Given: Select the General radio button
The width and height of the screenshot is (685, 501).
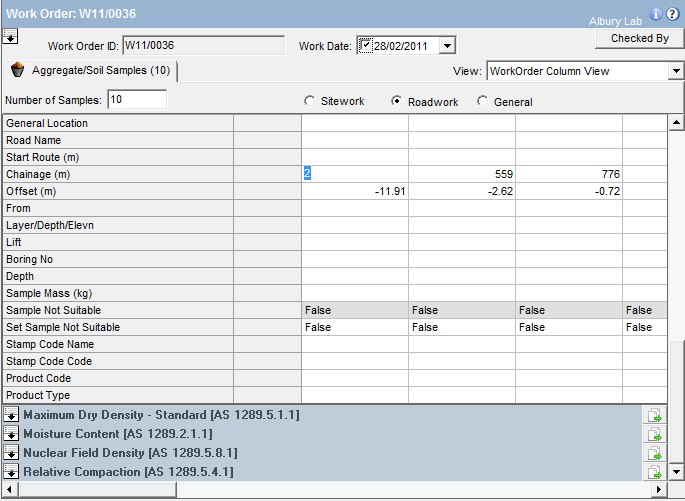Looking at the screenshot, I should tap(483, 101).
